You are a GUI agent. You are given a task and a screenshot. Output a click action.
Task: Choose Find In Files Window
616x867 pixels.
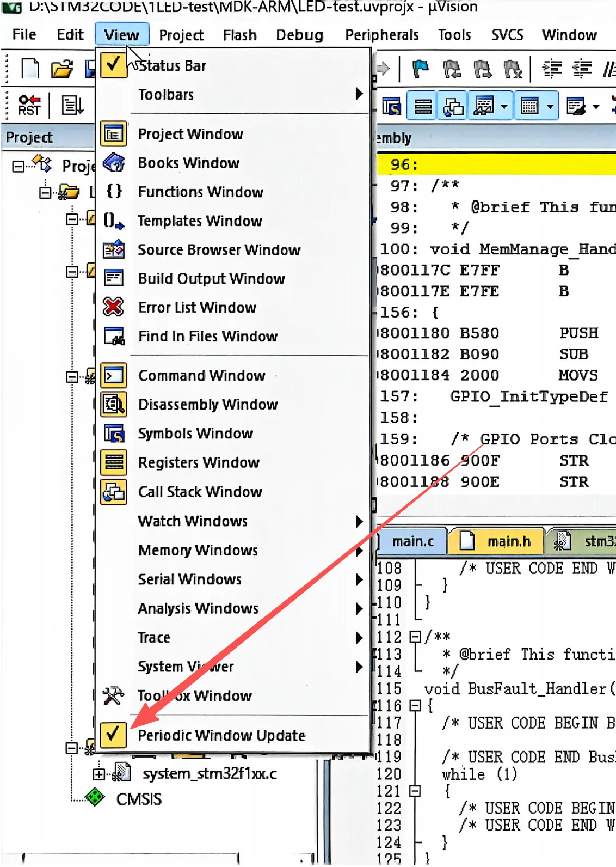pyautogui.click(x=208, y=337)
